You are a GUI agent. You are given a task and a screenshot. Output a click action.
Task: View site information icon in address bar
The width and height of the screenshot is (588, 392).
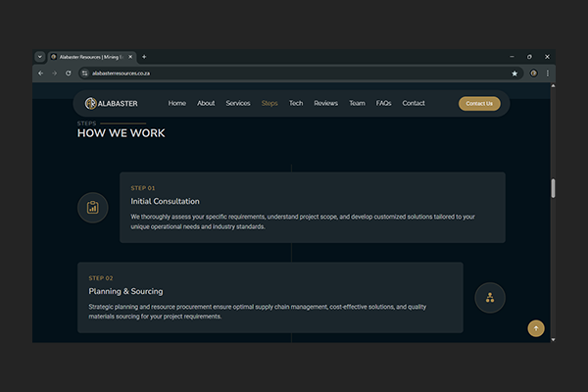[84, 73]
